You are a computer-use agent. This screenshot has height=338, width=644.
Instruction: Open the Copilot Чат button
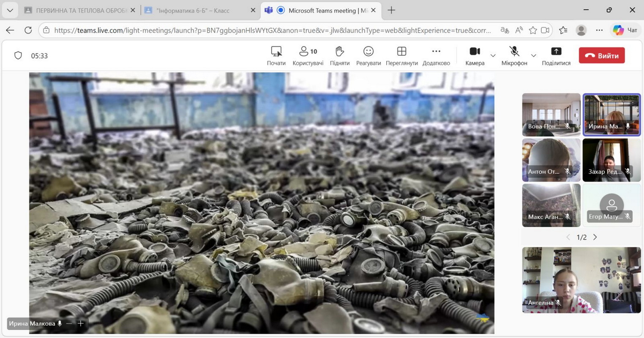625,30
